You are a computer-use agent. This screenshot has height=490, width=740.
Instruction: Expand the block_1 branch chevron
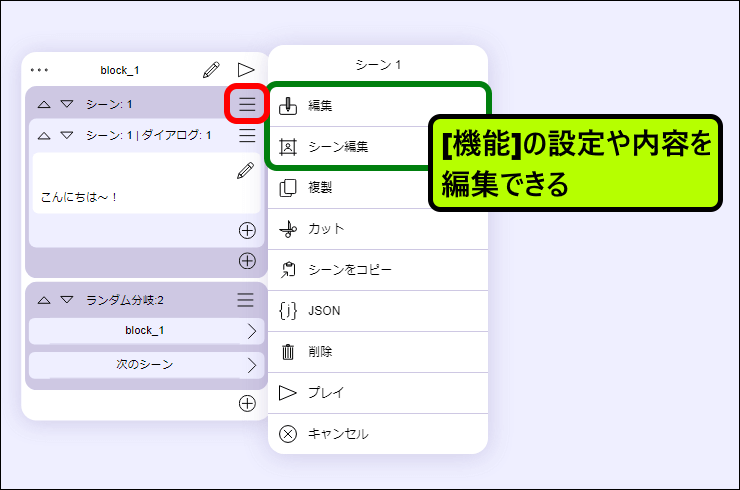252,331
